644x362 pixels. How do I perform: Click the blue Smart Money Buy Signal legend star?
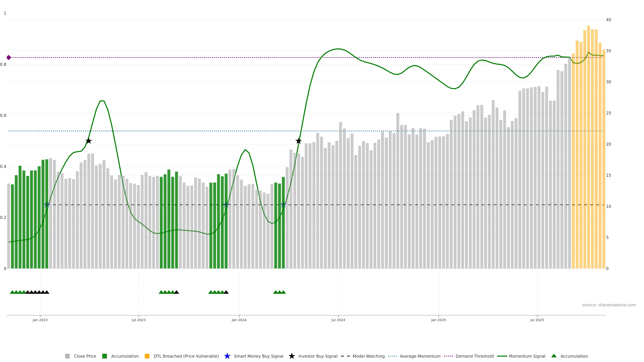[227, 356]
